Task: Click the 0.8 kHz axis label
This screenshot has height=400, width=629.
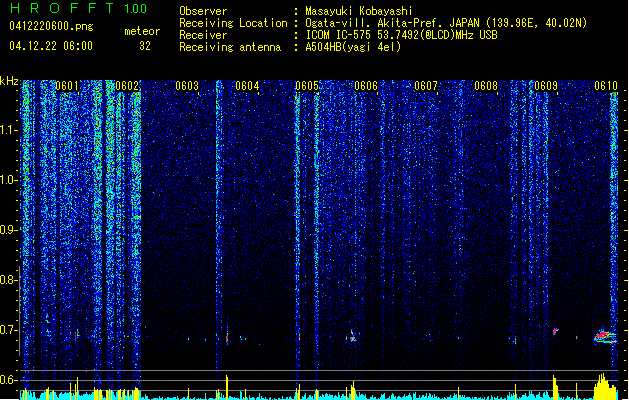Action: (x=8, y=280)
